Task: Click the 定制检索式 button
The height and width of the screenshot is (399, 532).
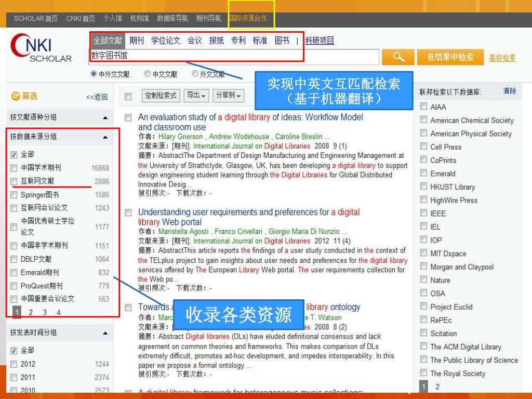Action: point(161,96)
